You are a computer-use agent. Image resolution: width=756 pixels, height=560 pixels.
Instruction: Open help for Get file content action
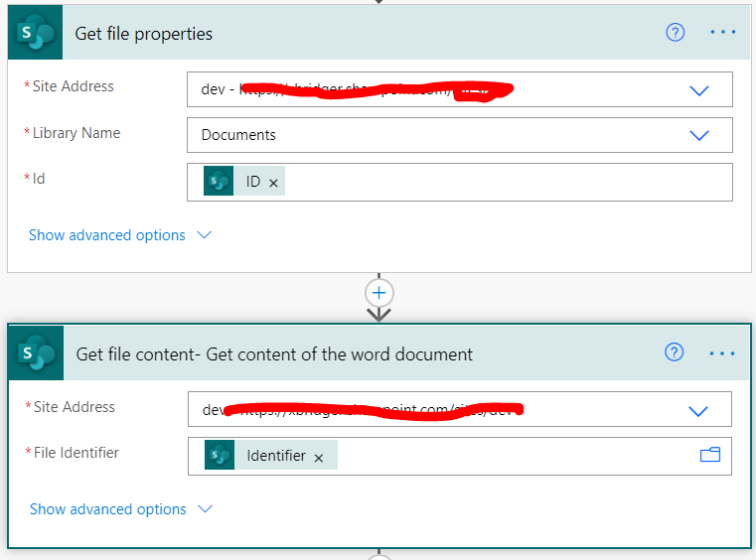674,352
